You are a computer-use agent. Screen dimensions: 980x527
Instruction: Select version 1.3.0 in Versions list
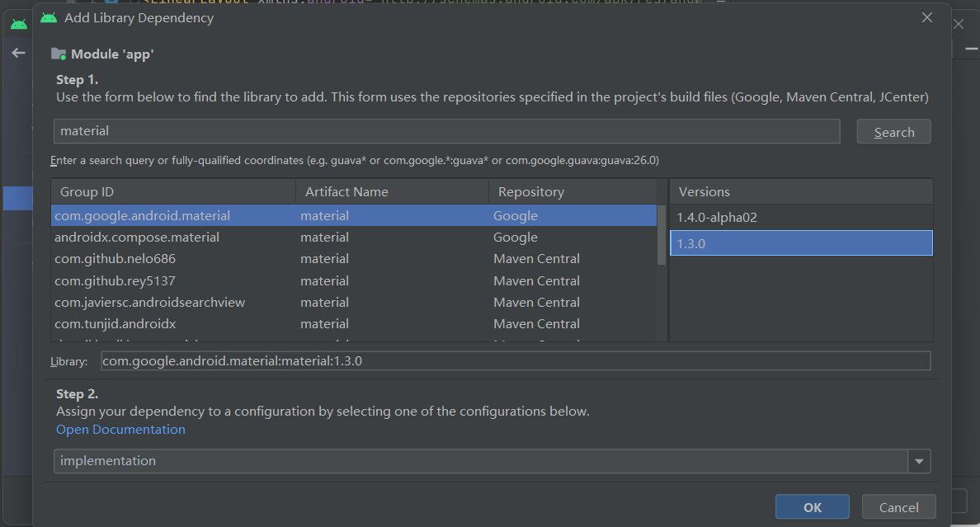pyautogui.click(x=800, y=243)
